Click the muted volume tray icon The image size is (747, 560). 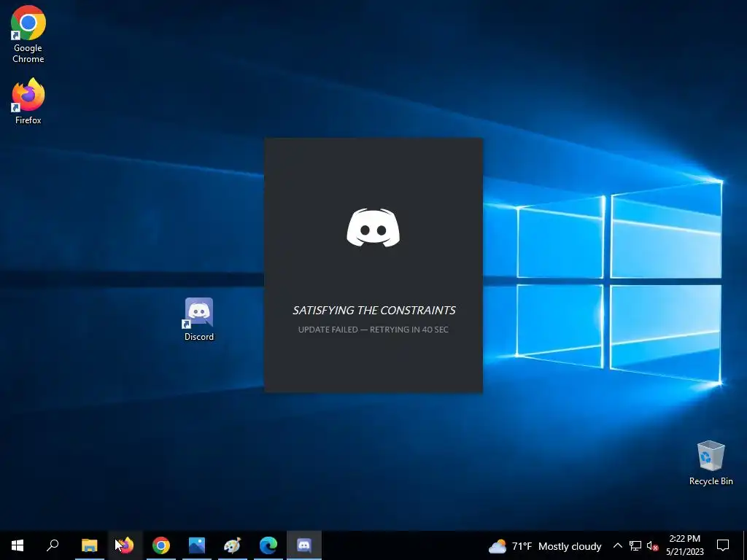coord(652,545)
